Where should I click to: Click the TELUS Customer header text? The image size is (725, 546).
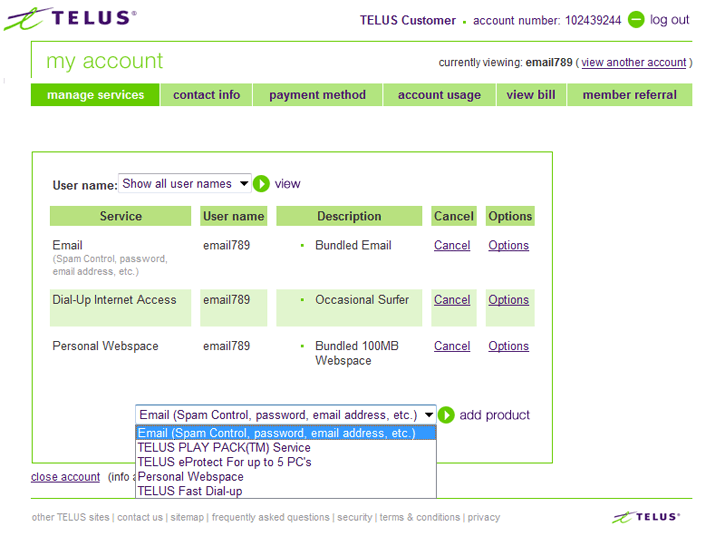(x=408, y=20)
